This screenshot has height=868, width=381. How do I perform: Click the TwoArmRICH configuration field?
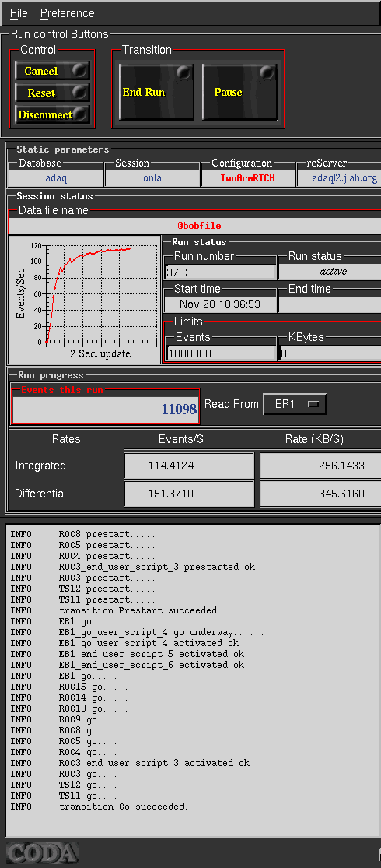248,178
